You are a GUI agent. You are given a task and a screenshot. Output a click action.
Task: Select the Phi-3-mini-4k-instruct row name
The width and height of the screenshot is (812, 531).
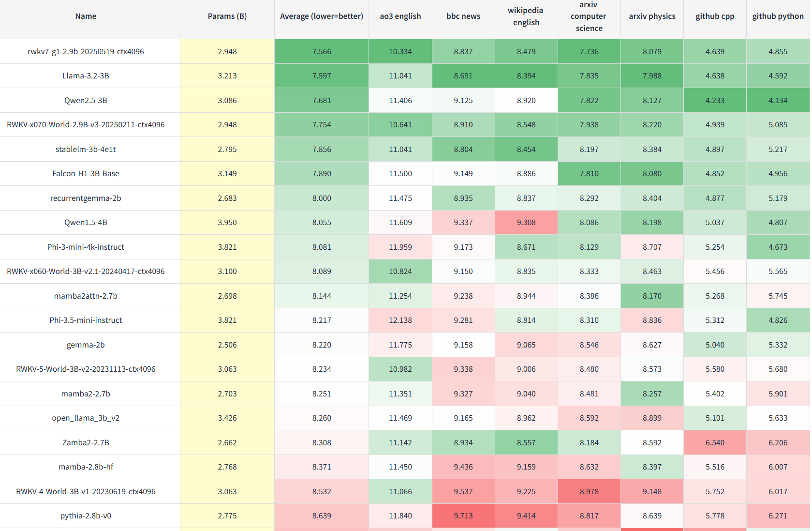(86, 247)
